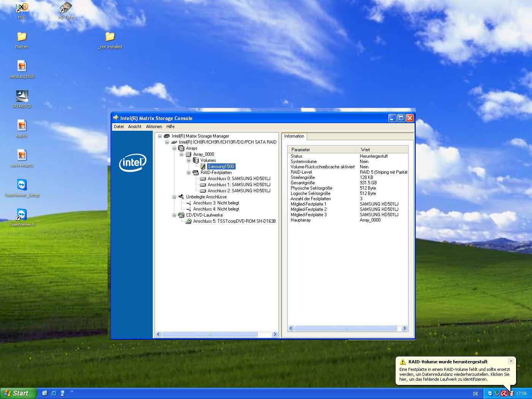Screen dimensions: 532x399
Task: Open the Platten folder on the desktop
Action: coord(22,40)
